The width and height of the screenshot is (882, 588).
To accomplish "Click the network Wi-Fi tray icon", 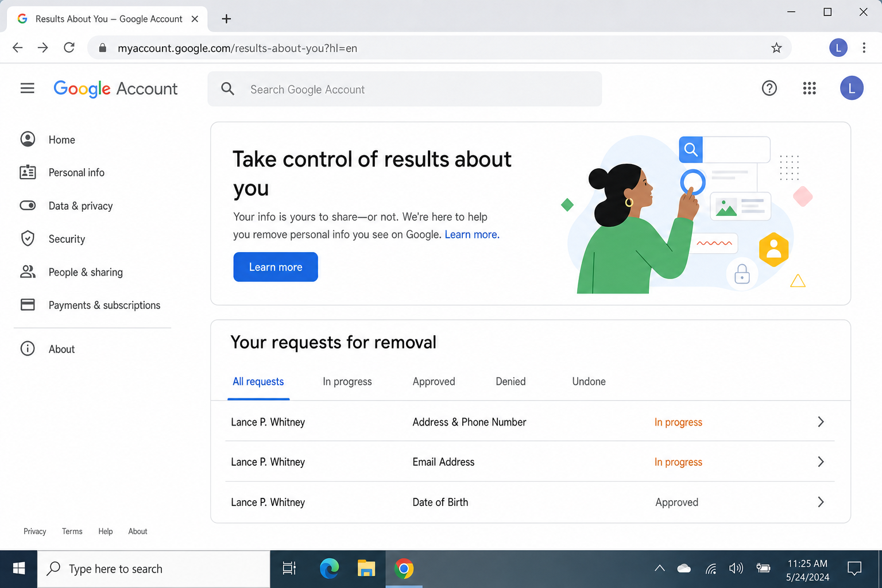I will click(x=711, y=568).
